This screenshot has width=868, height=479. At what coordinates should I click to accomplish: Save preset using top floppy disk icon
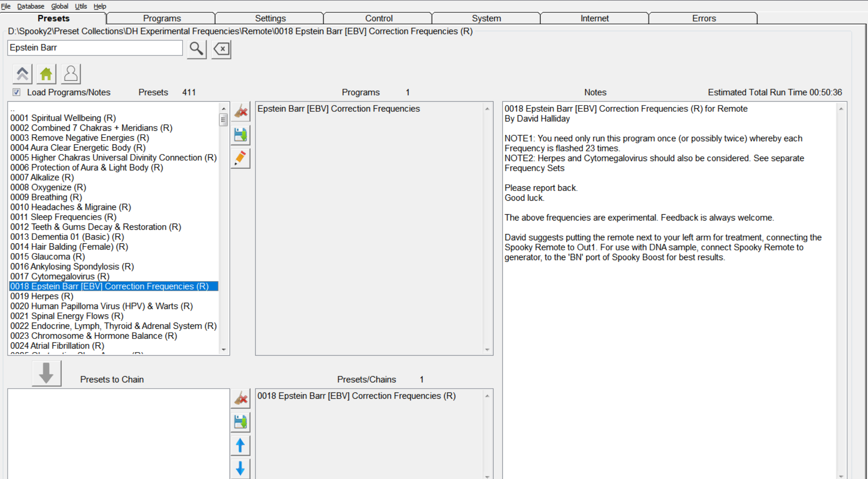point(241,135)
